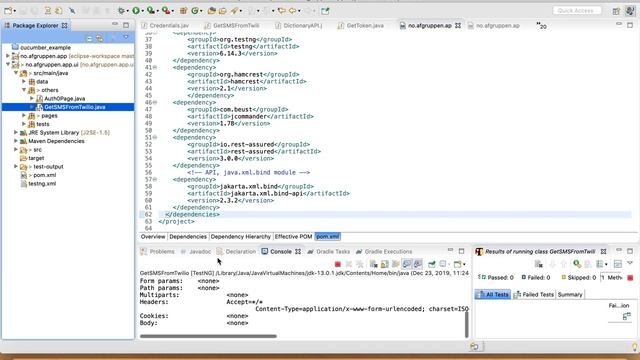Collapse the no.afgruppen.app.ui project node
640x360 pixels.
click(8, 64)
